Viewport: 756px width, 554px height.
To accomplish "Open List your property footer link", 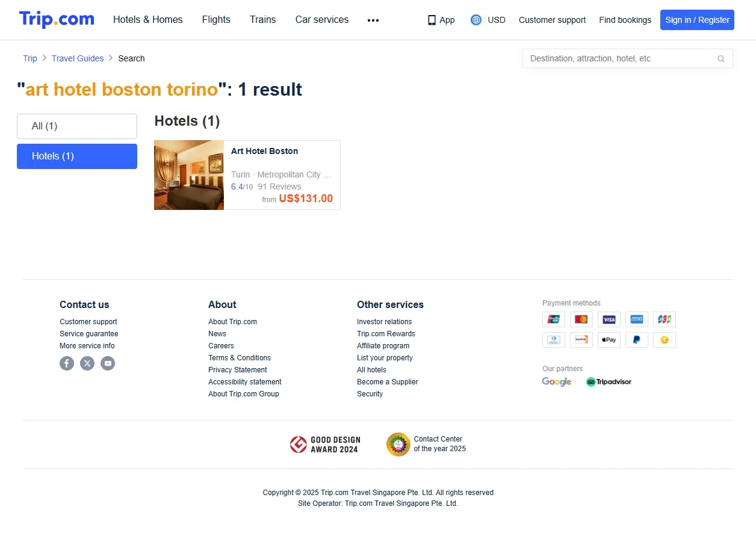I will click(385, 358).
